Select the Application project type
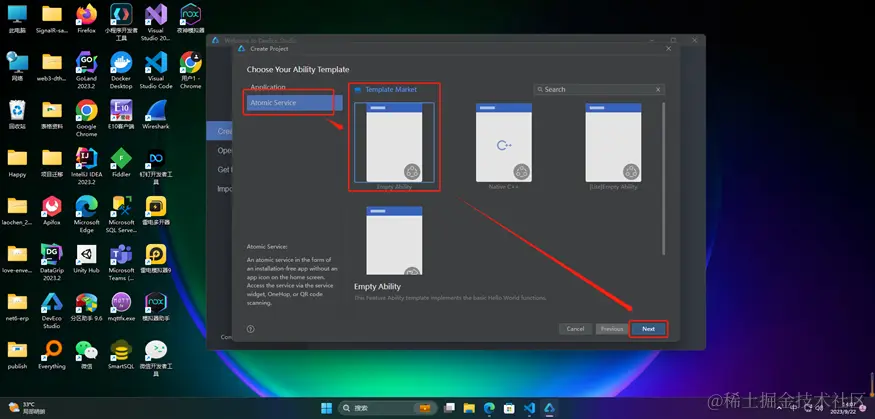The image size is (875, 419). click(x=268, y=87)
